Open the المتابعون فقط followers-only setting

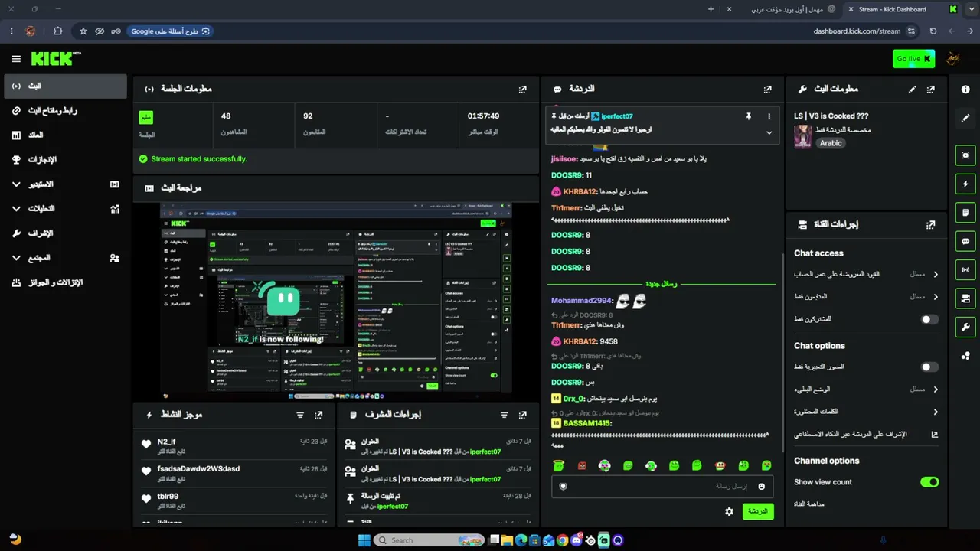(866, 296)
